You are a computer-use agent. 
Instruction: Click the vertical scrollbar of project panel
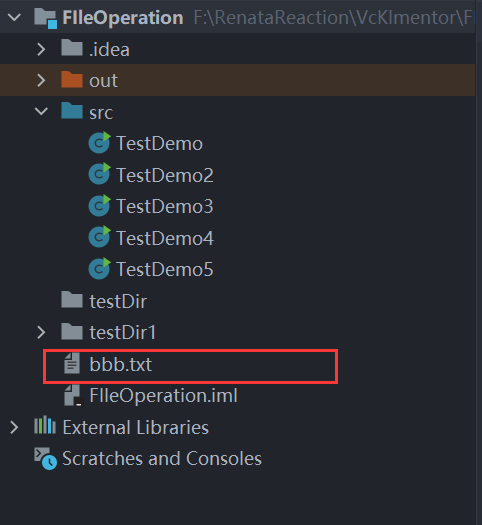(x=479, y=262)
